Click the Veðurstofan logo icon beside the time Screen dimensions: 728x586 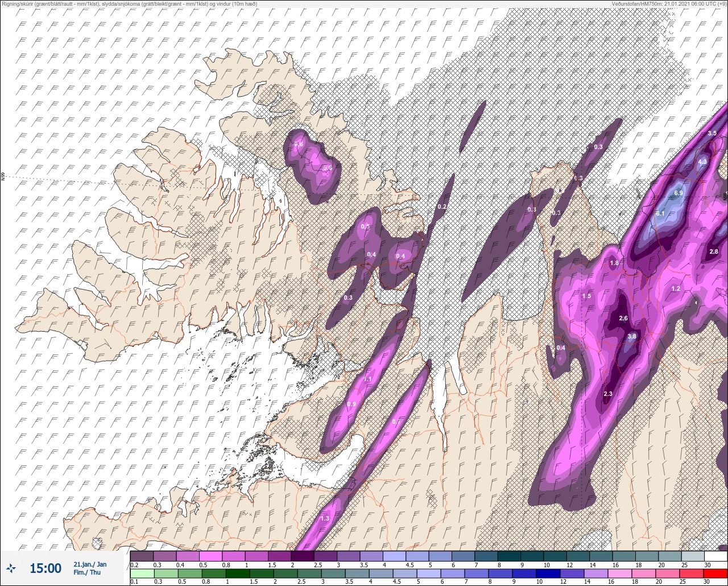11,568
